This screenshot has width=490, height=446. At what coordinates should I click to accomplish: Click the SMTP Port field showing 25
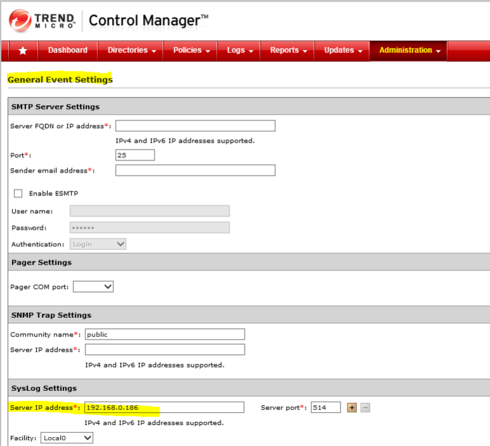[135, 155]
